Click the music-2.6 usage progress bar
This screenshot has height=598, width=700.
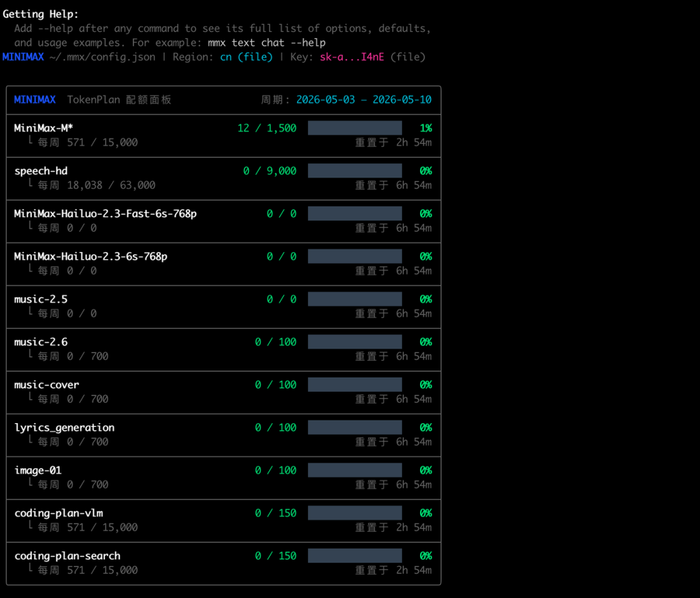355,342
